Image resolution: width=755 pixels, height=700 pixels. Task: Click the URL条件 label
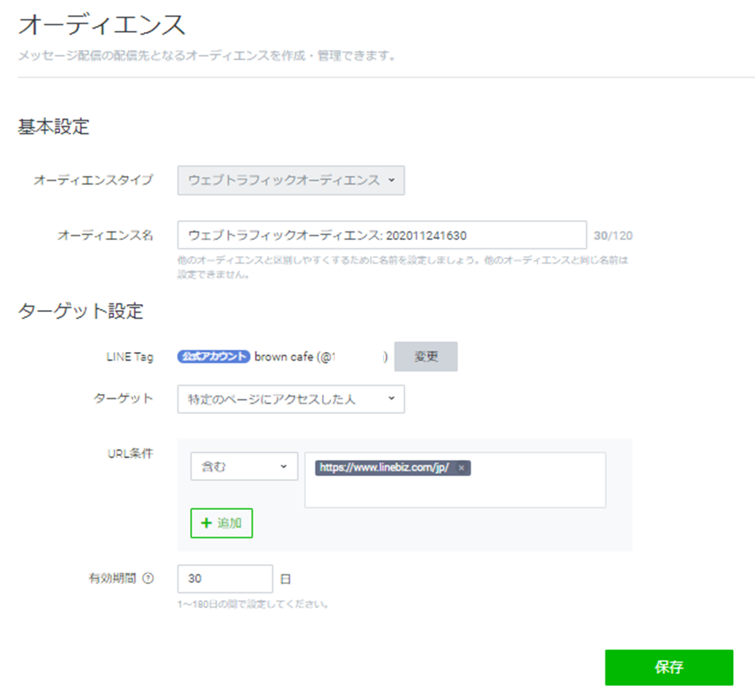[x=130, y=453]
